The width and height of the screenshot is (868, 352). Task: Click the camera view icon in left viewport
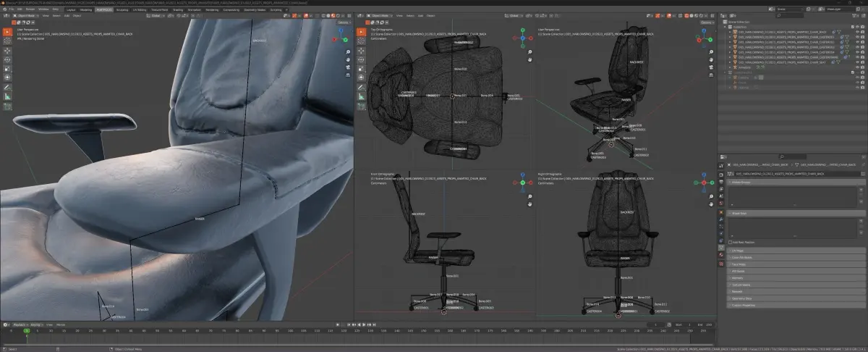click(x=348, y=67)
